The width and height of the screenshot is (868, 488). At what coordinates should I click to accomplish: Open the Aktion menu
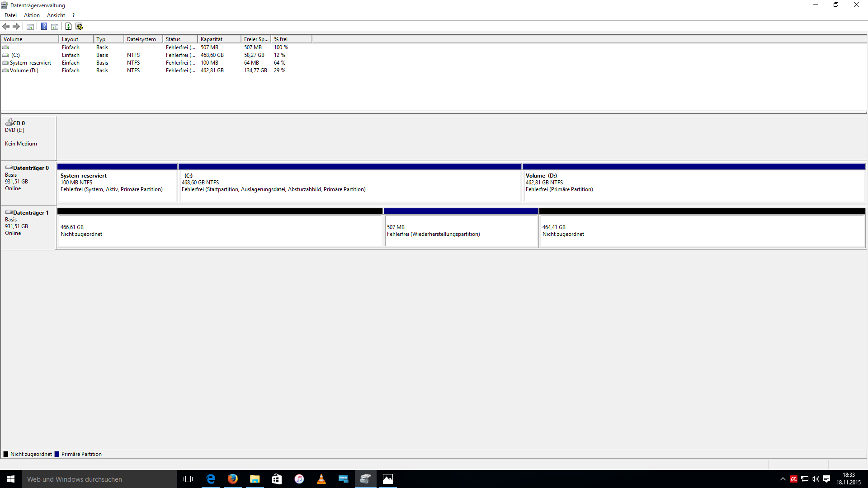pos(32,15)
